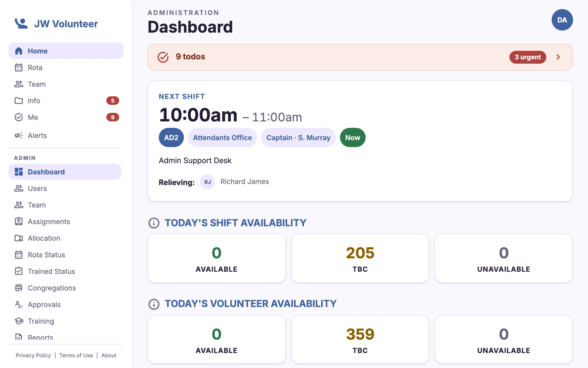Click info icon beside Today's Shift Availability
Viewport: 588px width, 368px height.
coord(154,223)
